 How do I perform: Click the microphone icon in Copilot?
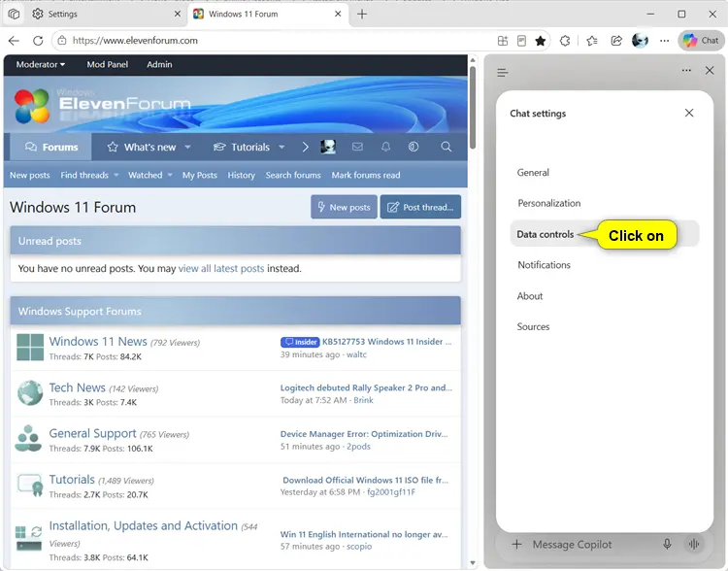[667, 544]
